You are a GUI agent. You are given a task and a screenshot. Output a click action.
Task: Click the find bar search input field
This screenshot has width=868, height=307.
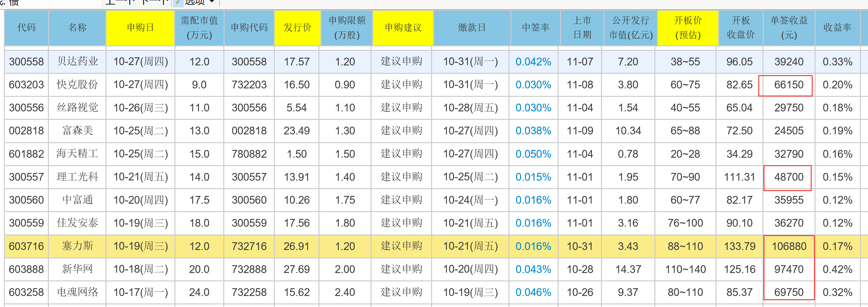pyautogui.click(x=54, y=3)
